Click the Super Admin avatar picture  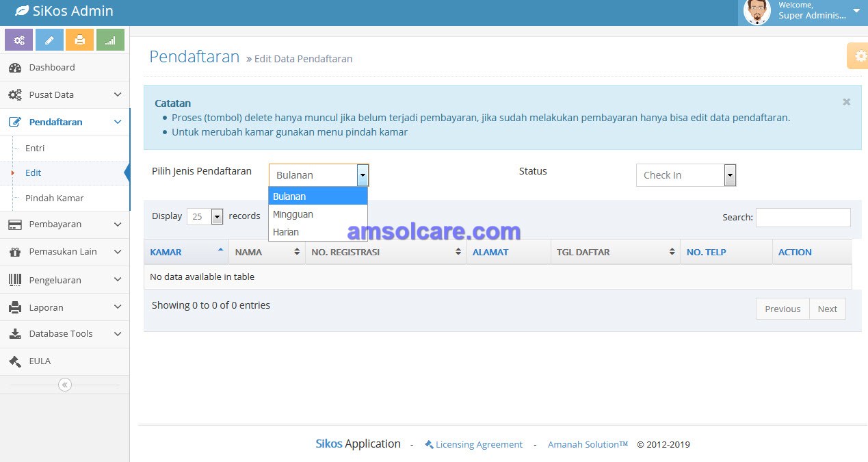[x=757, y=12]
